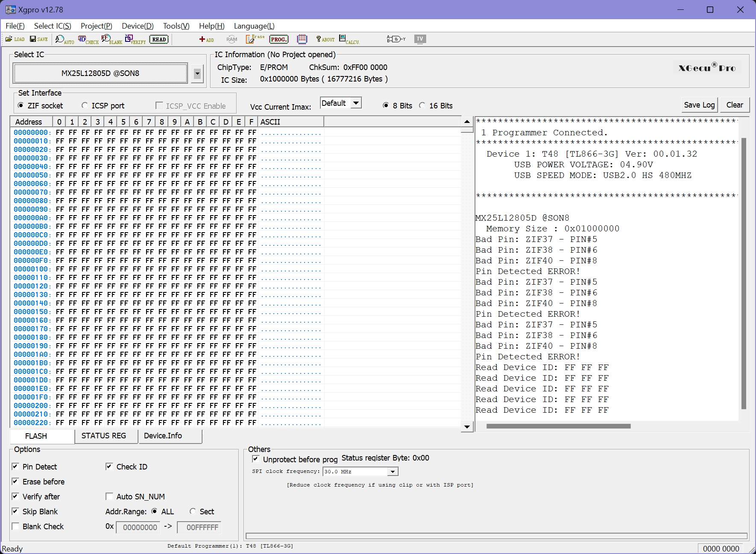
Task: Click status bar checksum 0000 0000
Action: click(x=721, y=548)
